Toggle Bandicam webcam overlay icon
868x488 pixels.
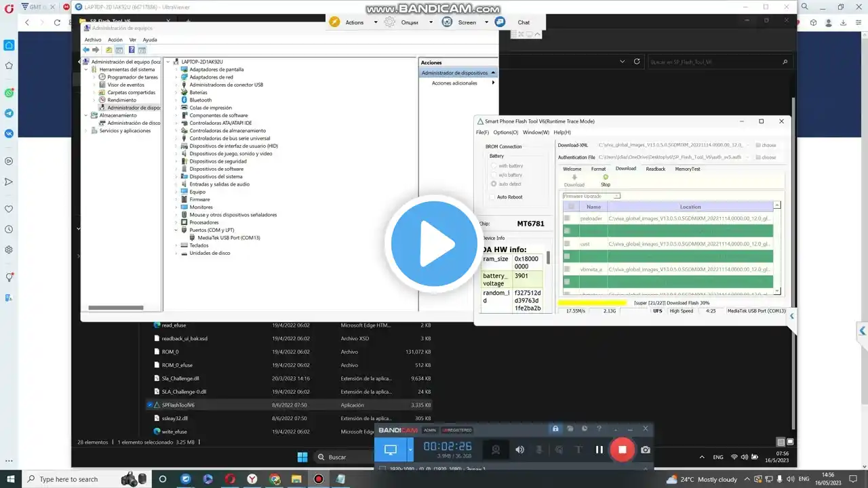click(x=496, y=449)
